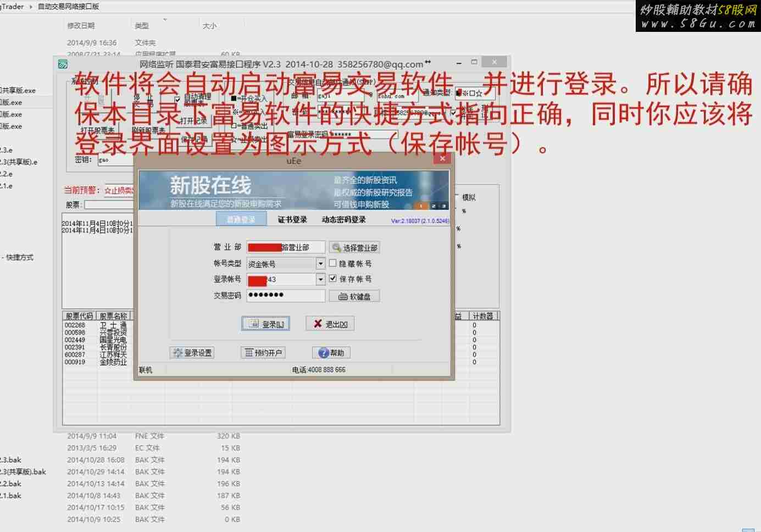Select the 普通登录 tab

point(241,219)
